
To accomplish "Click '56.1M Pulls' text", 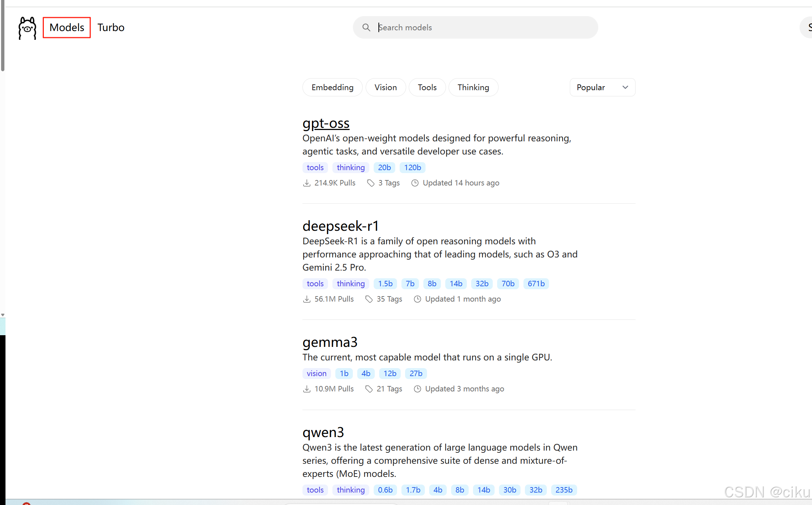I will (x=334, y=299).
